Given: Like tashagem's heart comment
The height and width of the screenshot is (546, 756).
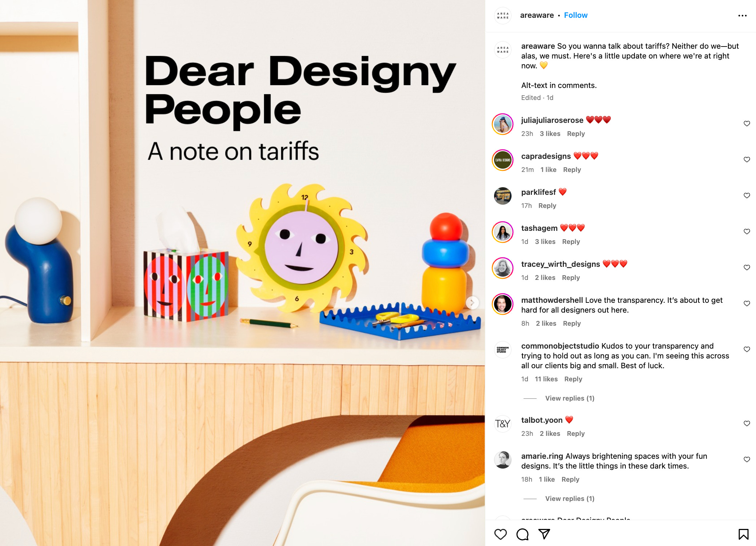Looking at the screenshot, I should 747,232.
